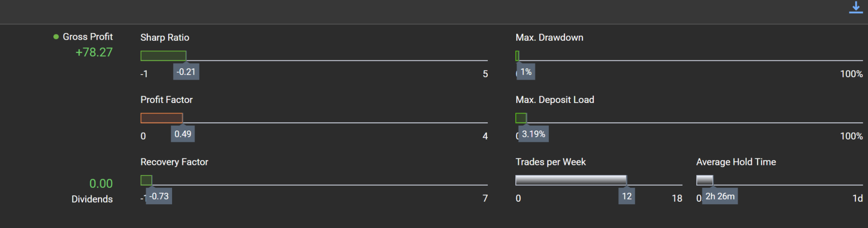Click the 0.00 Dividends value
This screenshot has height=228, width=868.
pos(101,184)
